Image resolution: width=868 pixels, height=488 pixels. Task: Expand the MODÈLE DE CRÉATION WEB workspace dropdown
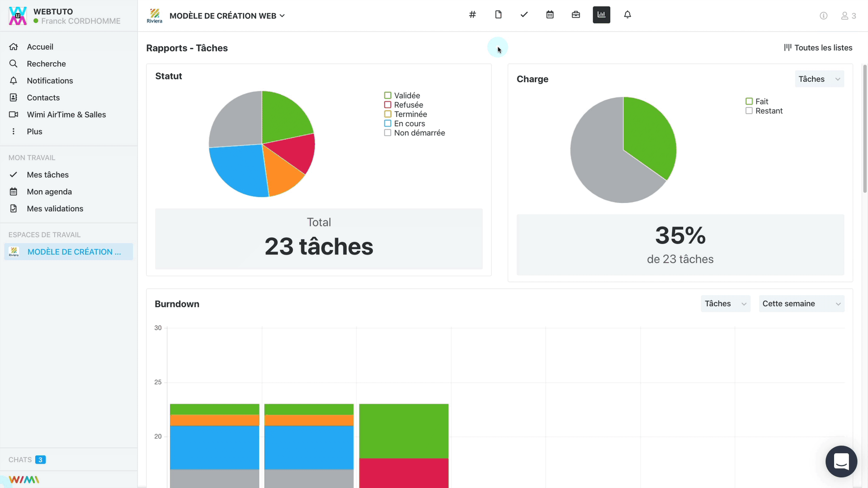pyautogui.click(x=227, y=16)
